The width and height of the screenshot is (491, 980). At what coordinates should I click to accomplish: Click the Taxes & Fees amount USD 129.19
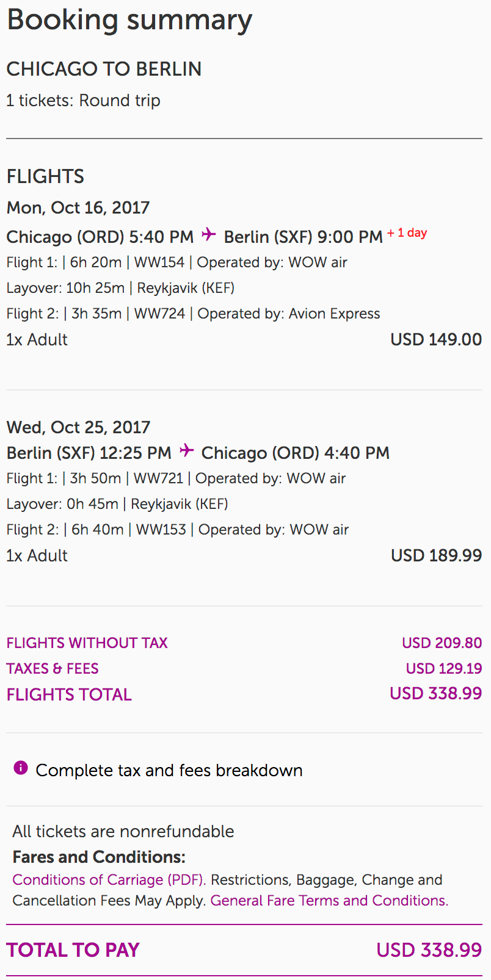pyautogui.click(x=444, y=669)
